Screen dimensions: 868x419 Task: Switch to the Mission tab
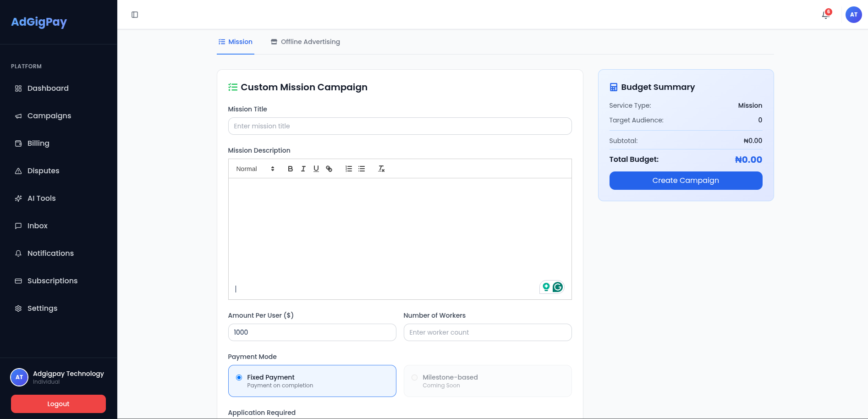point(236,42)
